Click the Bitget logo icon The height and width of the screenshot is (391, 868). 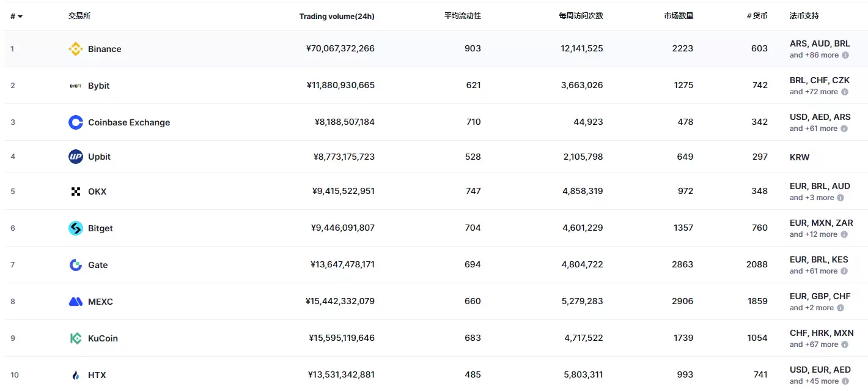[x=75, y=228]
